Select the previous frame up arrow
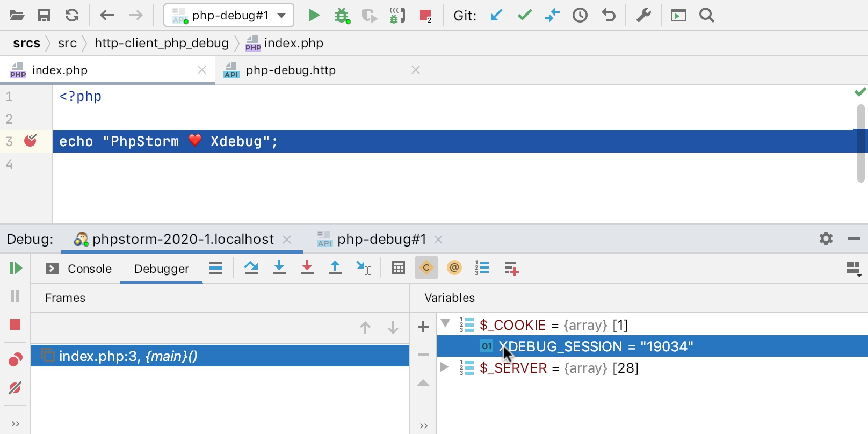Viewport: 868px width, 434px height. coord(365,328)
